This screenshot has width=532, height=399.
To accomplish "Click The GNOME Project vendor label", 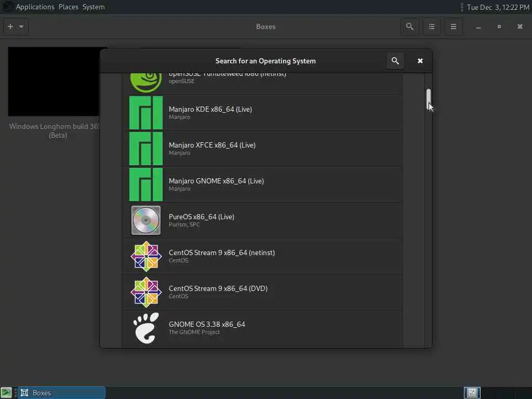I will [194, 332].
